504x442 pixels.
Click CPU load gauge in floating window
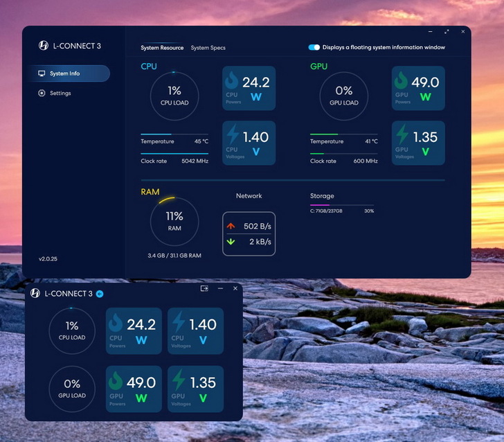point(72,330)
